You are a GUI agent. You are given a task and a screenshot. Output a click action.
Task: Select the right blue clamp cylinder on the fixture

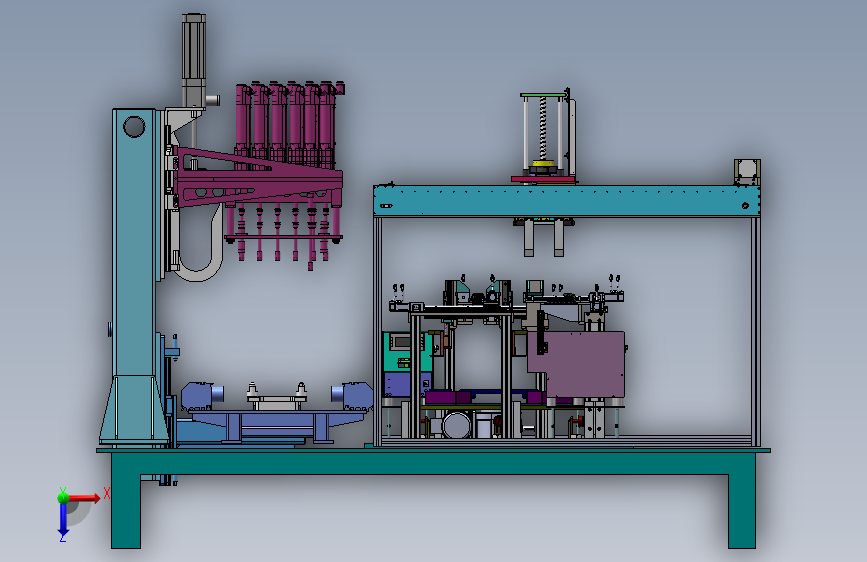tap(352, 396)
